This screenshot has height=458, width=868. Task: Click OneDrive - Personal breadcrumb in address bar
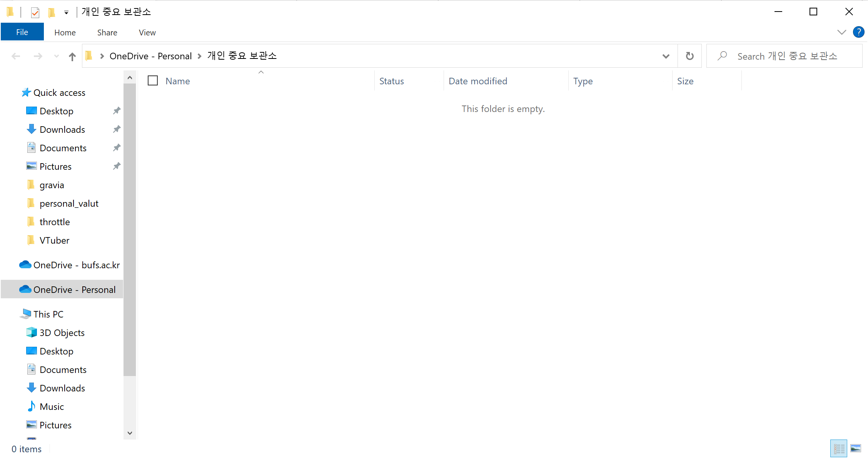coord(150,56)
